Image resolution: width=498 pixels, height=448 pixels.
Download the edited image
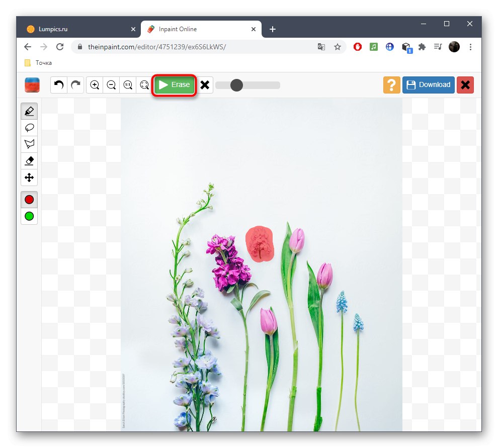(x=428, y=85)
